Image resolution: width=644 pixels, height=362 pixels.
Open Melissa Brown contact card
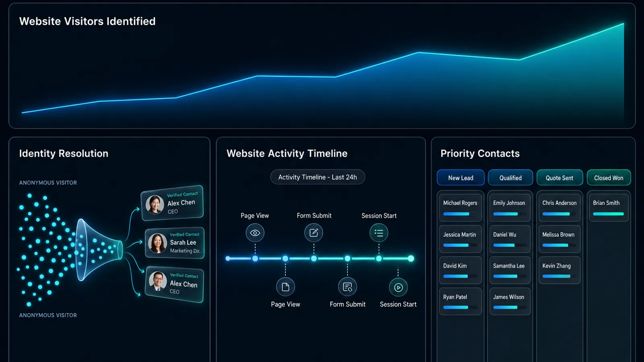pos(559,239)
